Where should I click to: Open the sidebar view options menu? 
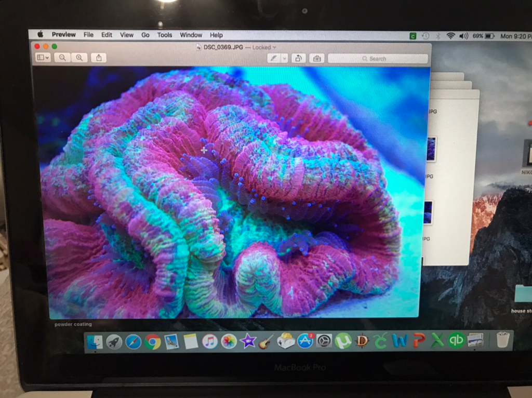point(43,57)
